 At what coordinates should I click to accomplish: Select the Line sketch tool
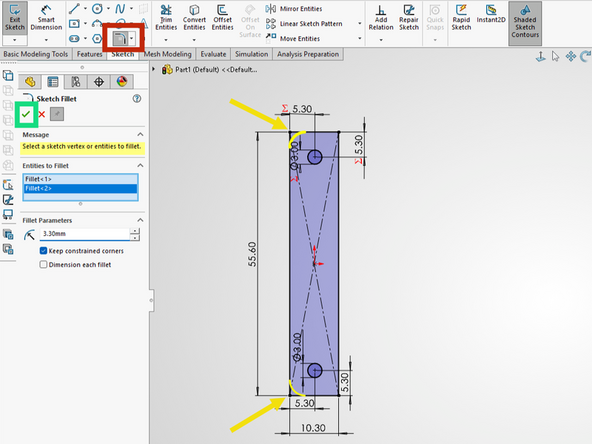click(74, 8)
